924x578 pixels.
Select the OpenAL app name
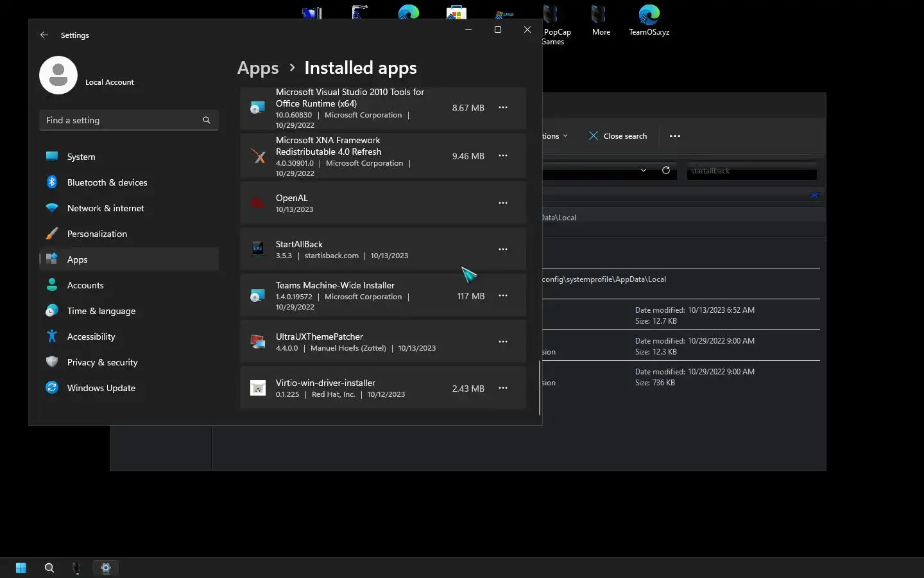click(x=291, y=198)
